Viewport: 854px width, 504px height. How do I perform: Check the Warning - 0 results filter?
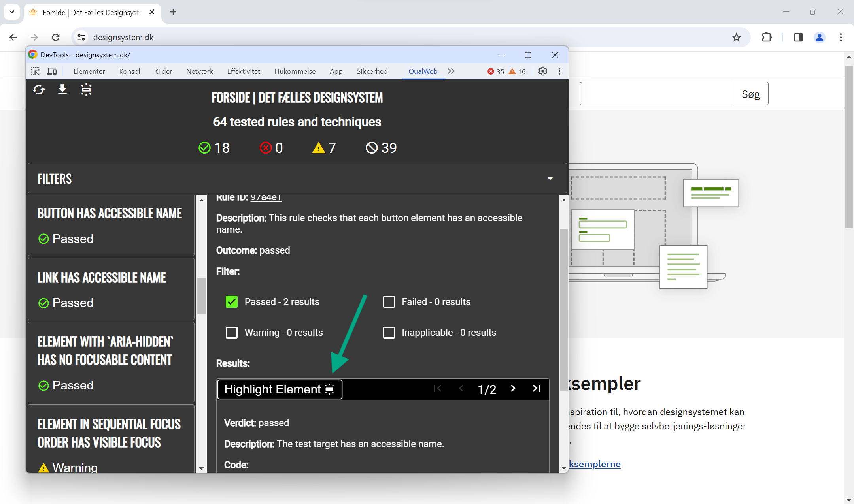(232, 333)
